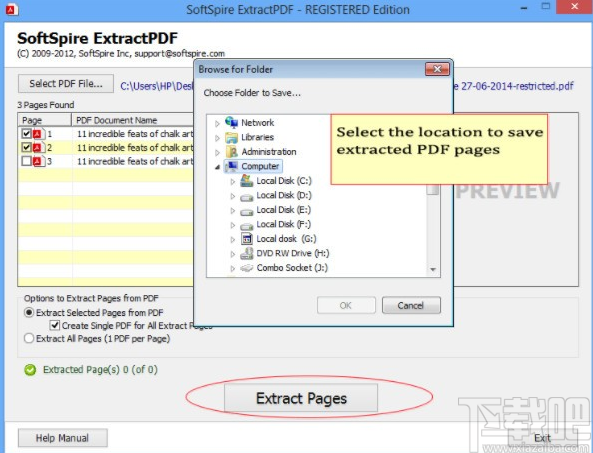Viewport: 593px width, 453px height.
Task: Select Extract All Pages (1 PDF per Page)
Action: [29, 338]
